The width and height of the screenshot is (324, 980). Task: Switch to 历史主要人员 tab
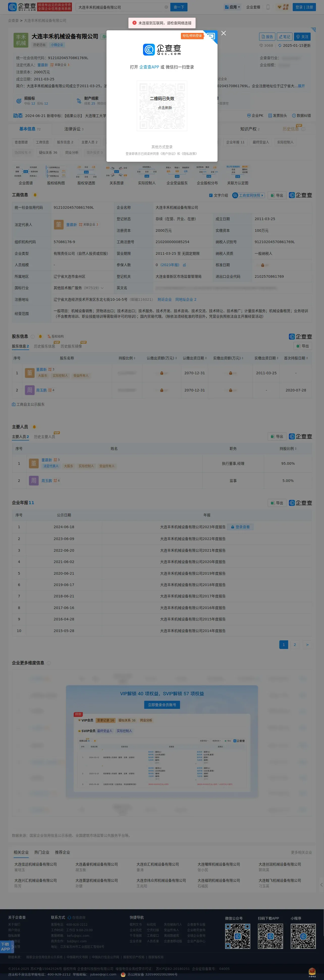point(44,437)
